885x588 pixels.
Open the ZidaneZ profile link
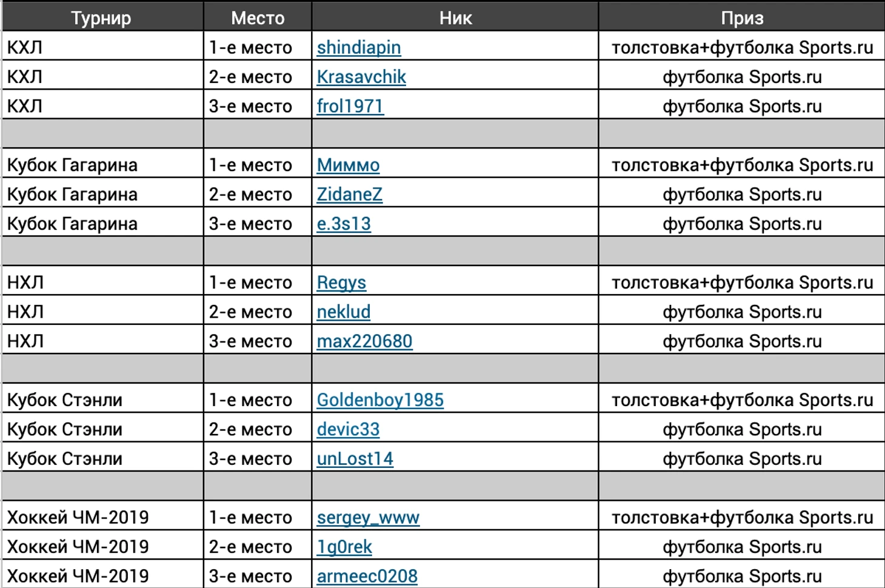[350, 194]
